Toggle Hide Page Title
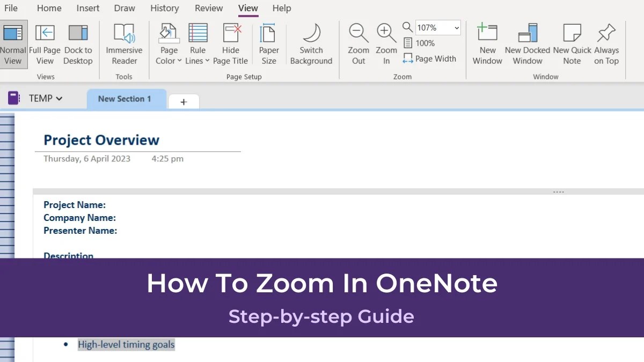Screen dimensions: 644x362 (231, 43)
